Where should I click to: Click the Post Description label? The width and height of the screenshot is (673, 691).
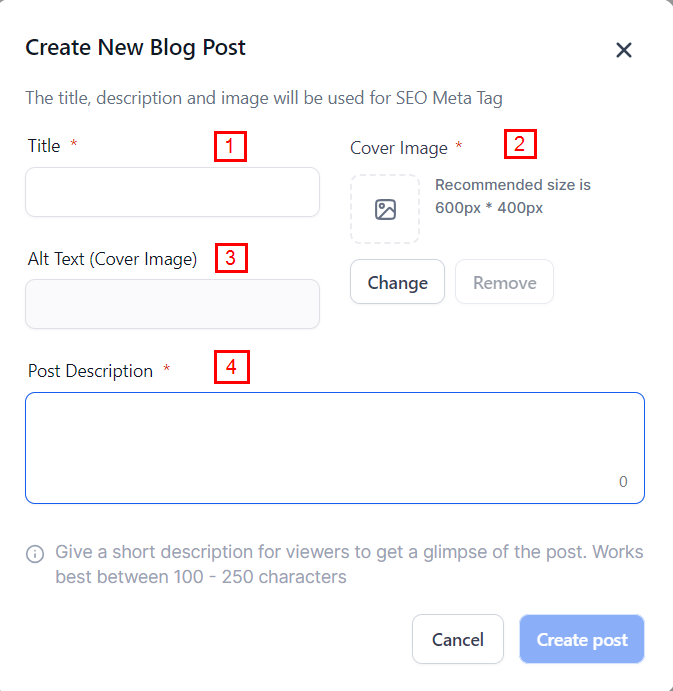(90, 371)
